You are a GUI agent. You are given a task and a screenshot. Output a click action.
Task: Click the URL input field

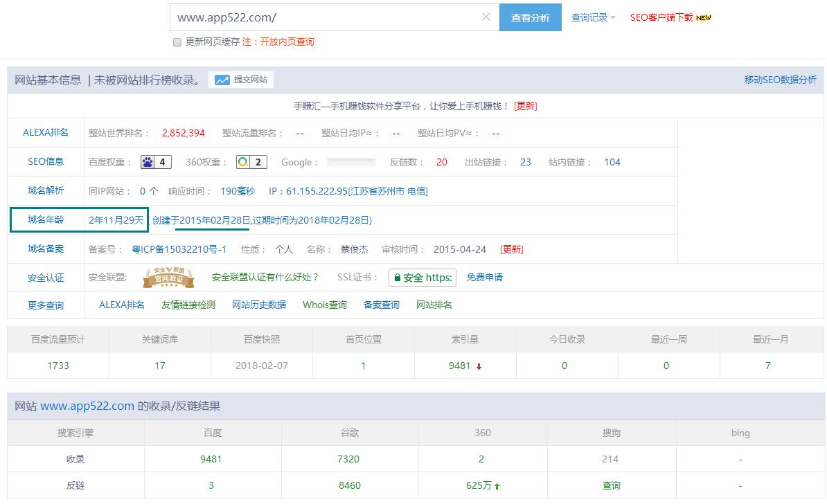(326, 17)
